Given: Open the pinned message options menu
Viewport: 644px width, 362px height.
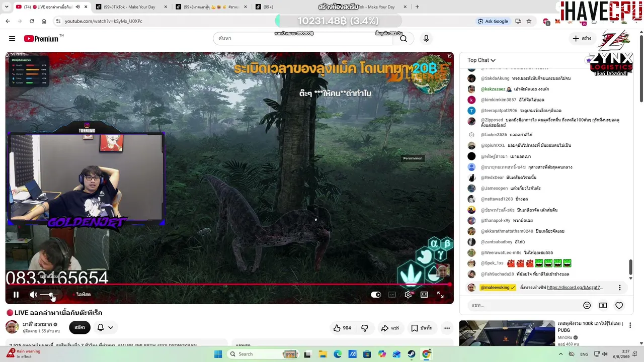Looking at the screenshot, I should 620,288.
